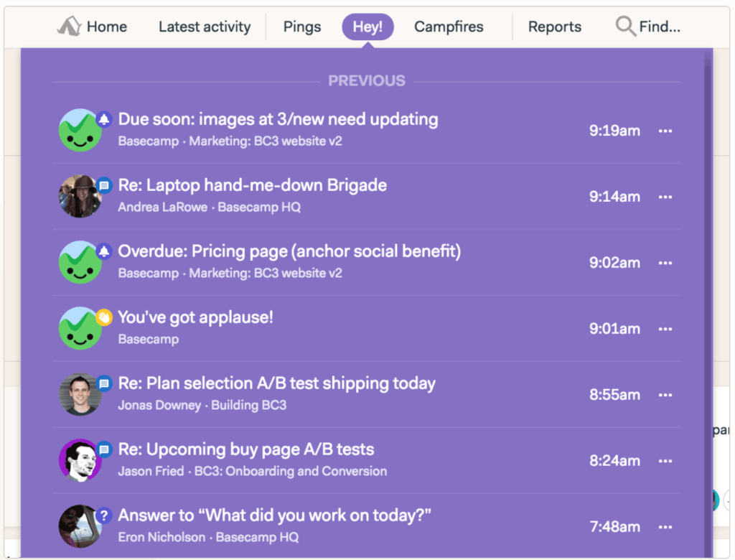Click the magnifying glass search icon

[625, 26]
